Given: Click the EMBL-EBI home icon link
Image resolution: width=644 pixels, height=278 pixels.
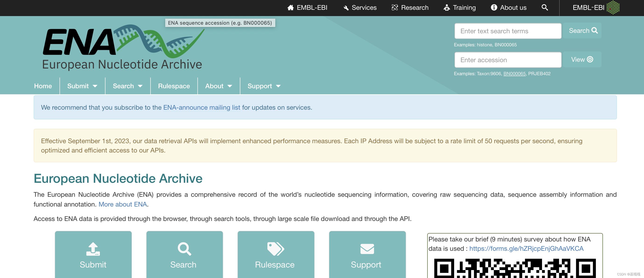Looking at the screenshot, I should click(x=307, y=7).
